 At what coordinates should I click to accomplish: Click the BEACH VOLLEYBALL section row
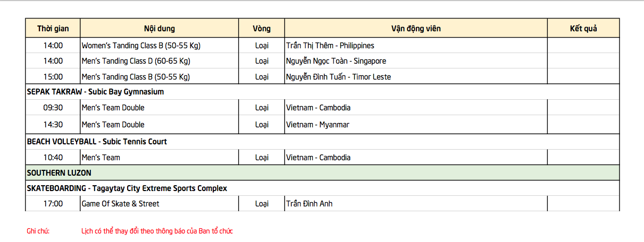tap(322, 142)
